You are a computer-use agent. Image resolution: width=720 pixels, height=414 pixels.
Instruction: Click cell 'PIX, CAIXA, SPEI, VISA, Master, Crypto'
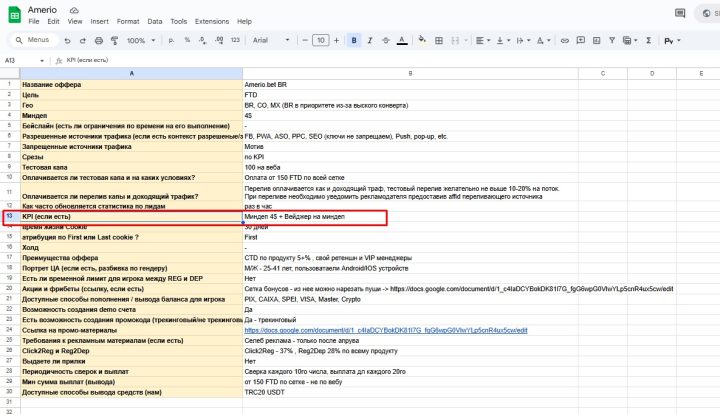[x=411, y=299]
